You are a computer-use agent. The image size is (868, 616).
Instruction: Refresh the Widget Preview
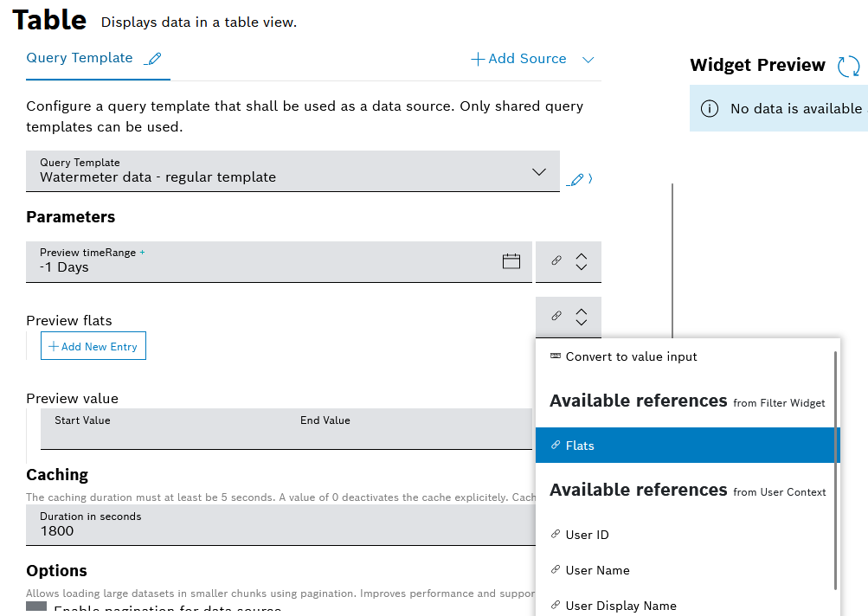point(848,66)
